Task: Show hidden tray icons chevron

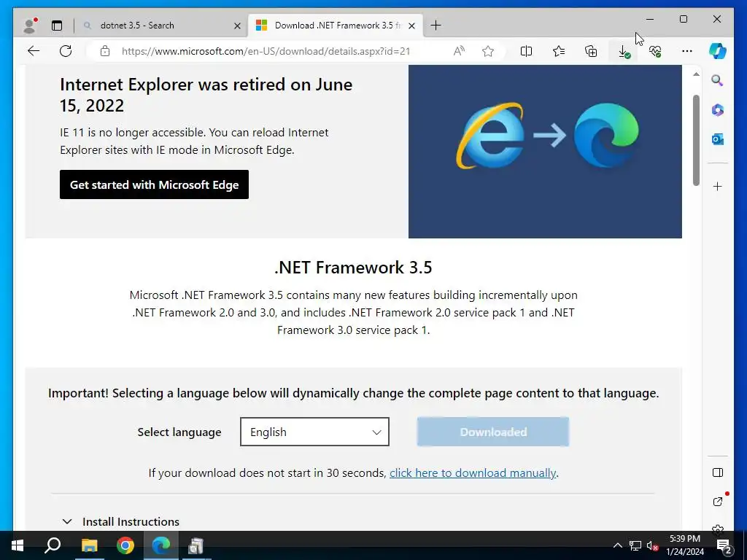Action: pyautogui.click(x=617, y=545)
